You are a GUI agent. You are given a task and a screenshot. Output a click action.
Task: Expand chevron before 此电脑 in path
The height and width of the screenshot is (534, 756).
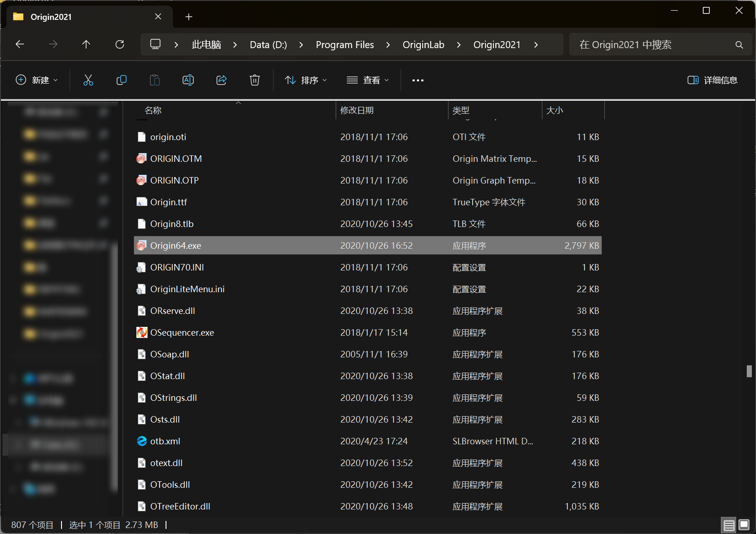pos(176,45)
